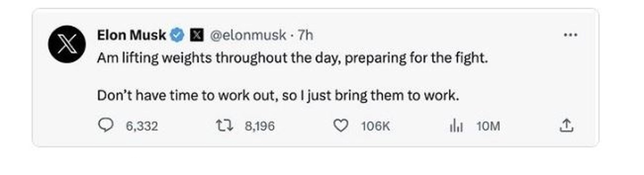The width and height of the screenshot is (644, 175).
Task: Open the @elonmusk handle link
Action: tap(248, 35)
